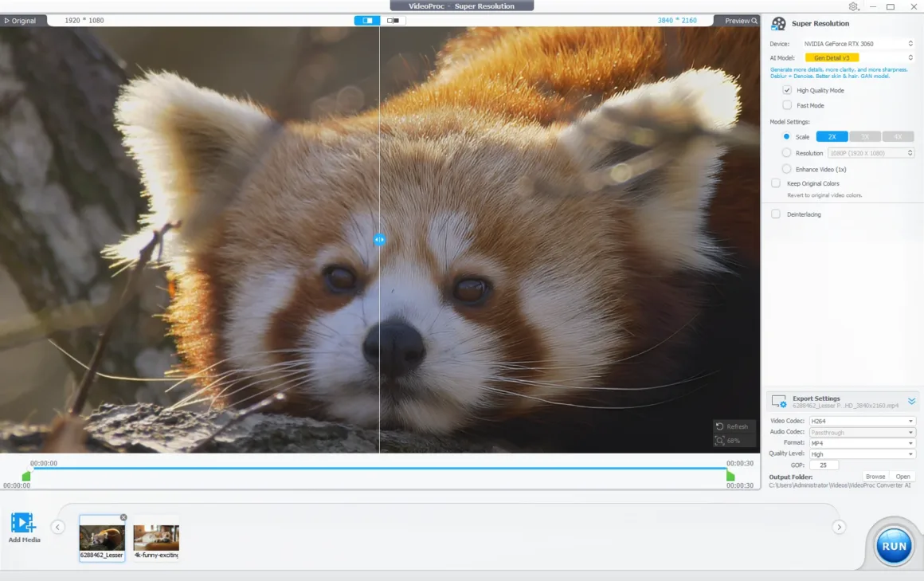Choose 4X scale option
The height and width of the screenshot is (581, 924).
click(898, 137)
